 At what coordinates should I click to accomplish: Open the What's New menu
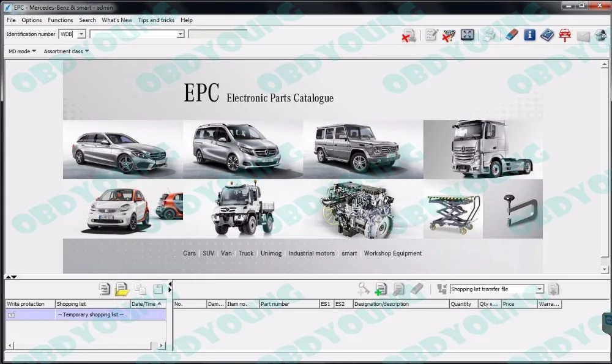coord(117,20)
